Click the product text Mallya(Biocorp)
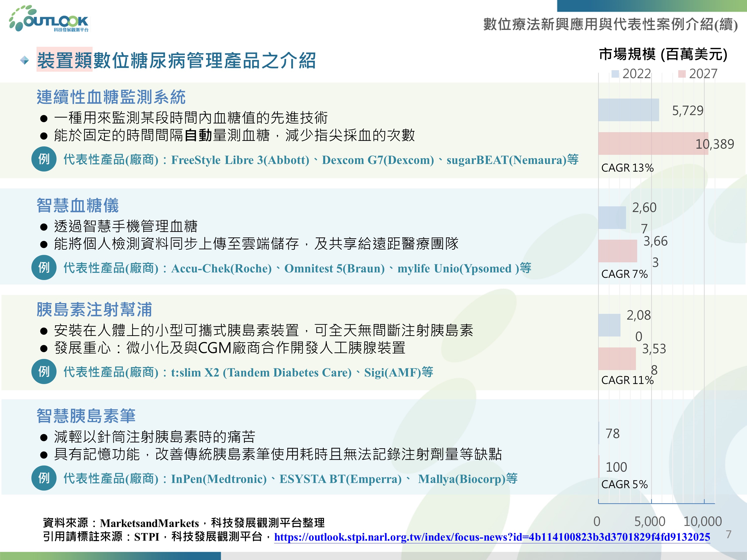 pyautogui.click(x=462, y=479)
